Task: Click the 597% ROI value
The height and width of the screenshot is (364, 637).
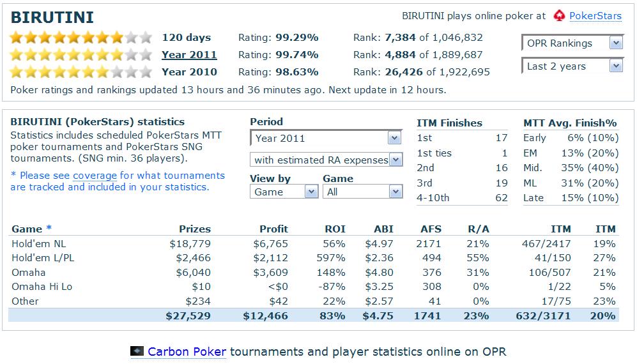Action: (x=331, y=258)
